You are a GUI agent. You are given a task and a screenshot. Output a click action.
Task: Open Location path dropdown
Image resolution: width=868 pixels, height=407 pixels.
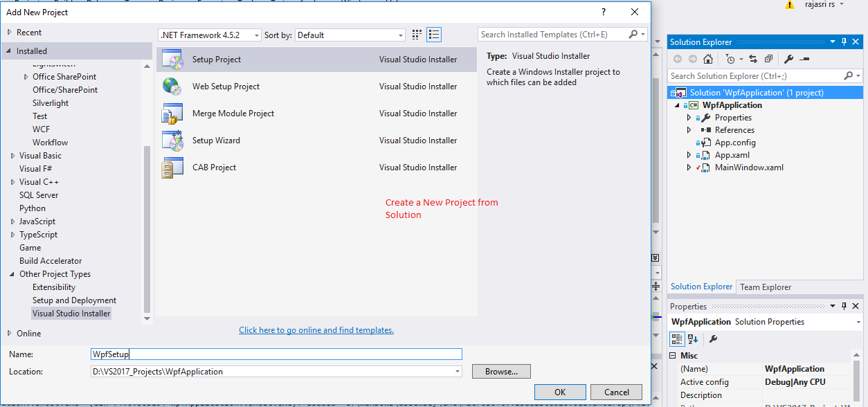pyautogui.click(x=457, y=372)
